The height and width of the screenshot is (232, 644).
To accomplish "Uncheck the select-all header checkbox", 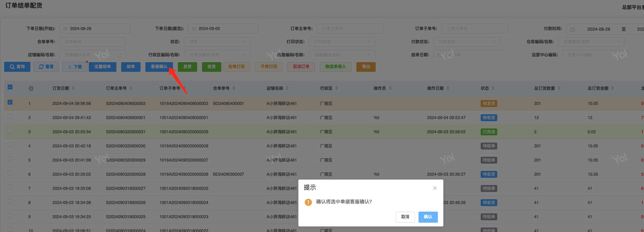I will click(10, 87).
